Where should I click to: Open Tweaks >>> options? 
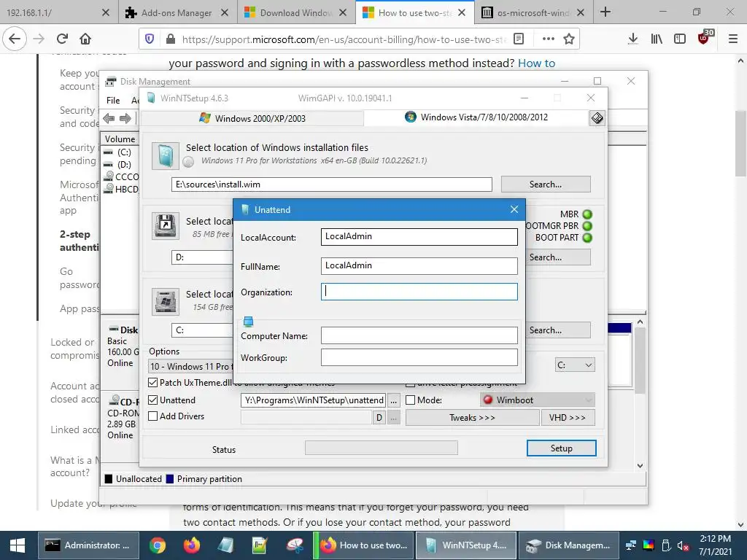click(472, 418)
